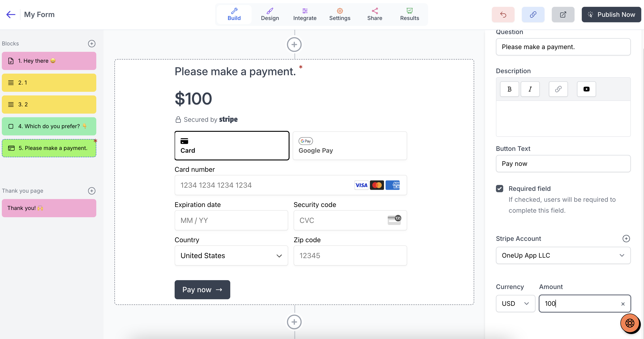Click the undo icon button in header
The width and height of the screenshot is (644, 339).
[x=503, y=15]
